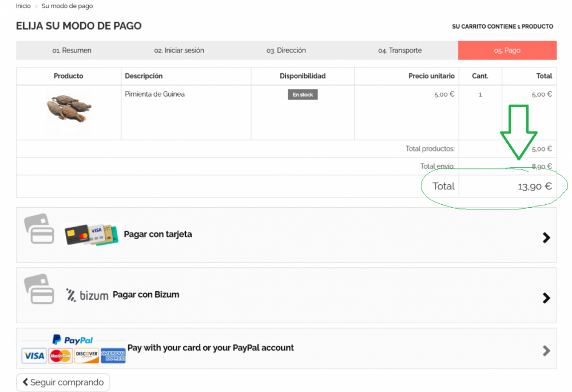
Task: Click the MasterCard logo under PayPal
Action: tap(60, 356)
